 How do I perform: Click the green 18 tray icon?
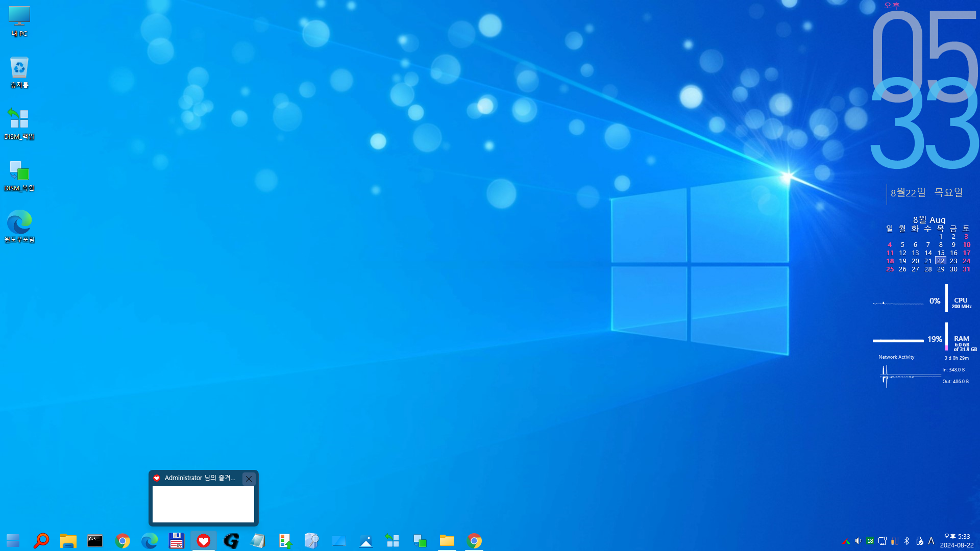(x=870, y=541)
